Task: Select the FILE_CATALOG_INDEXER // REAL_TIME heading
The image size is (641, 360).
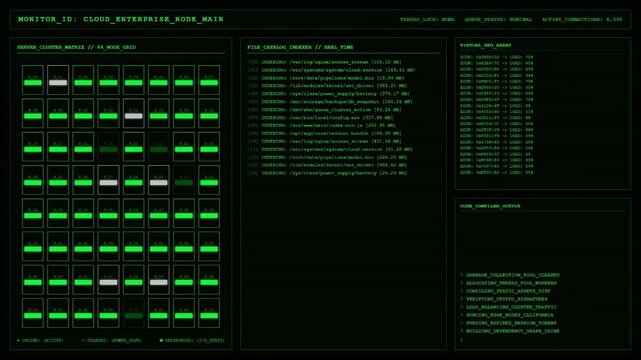Action: click(300, 47)
